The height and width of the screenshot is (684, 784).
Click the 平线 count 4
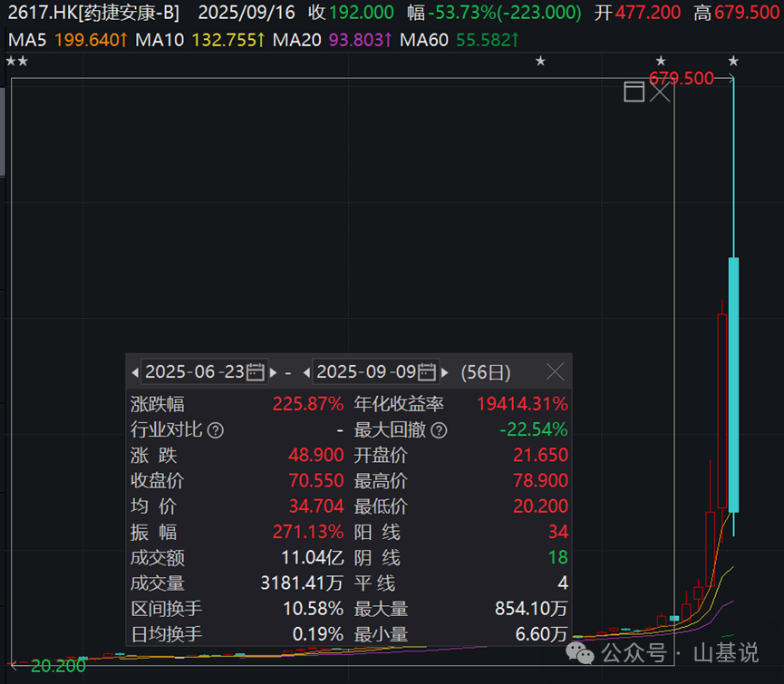pos(563,583)
